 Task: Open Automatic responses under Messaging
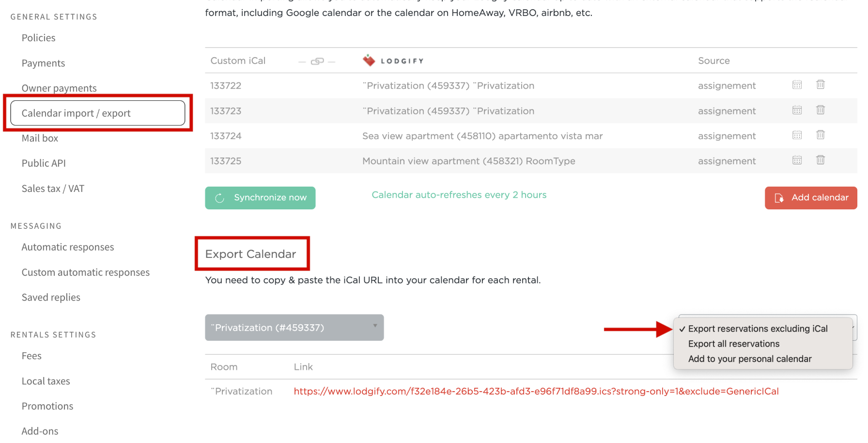[68, 247]
